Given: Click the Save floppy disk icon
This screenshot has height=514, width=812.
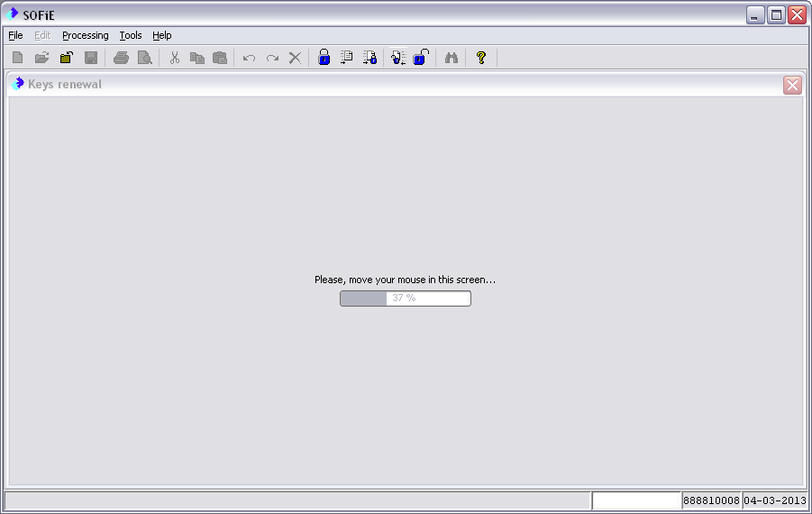Looking at the screenshot, I should tap(90, 58).
